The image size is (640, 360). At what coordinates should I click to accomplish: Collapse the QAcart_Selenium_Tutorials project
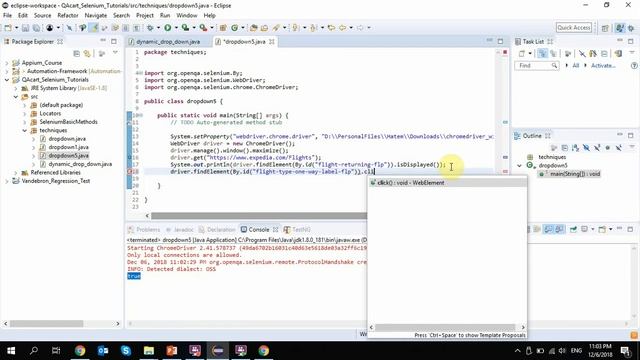coord(7,80)
